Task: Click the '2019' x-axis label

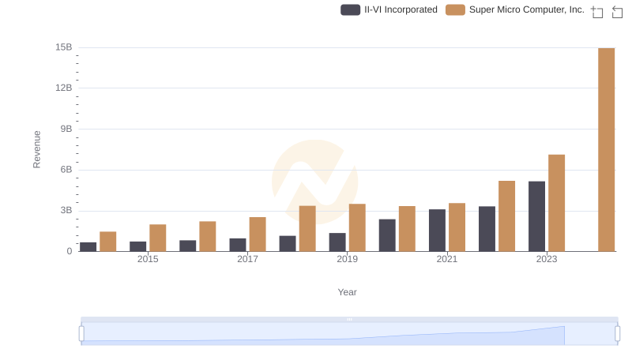Action: pos(347,259)
